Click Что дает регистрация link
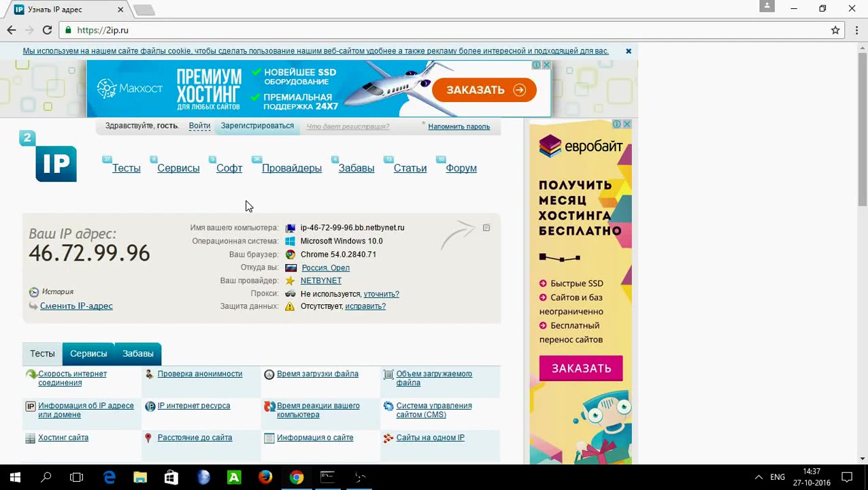Viewport: 868px width, 490px height. [348, 127]
